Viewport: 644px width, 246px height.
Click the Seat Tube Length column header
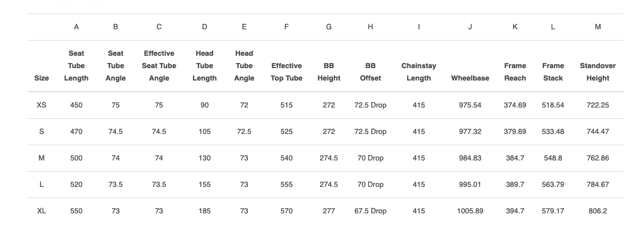point(76,66)
